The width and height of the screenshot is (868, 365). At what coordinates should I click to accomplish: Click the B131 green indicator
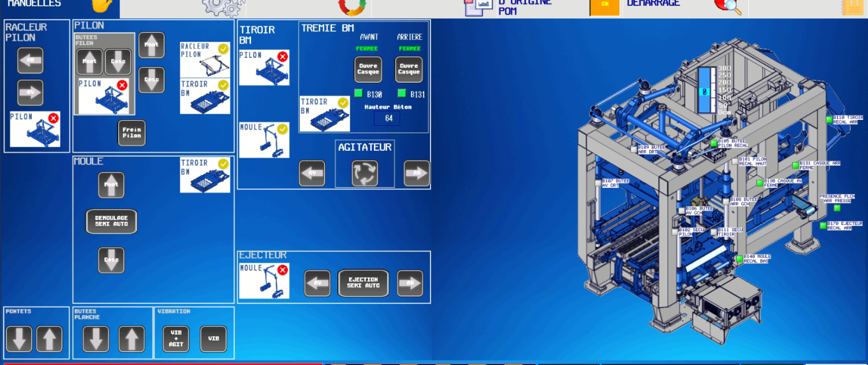point(402,94)
